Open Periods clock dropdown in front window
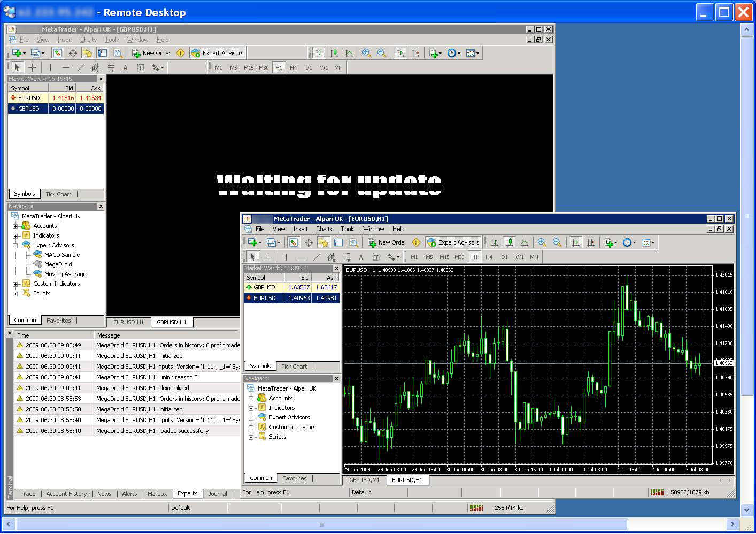Viewport: 756px width, 534px height. (x=629, y=242)
